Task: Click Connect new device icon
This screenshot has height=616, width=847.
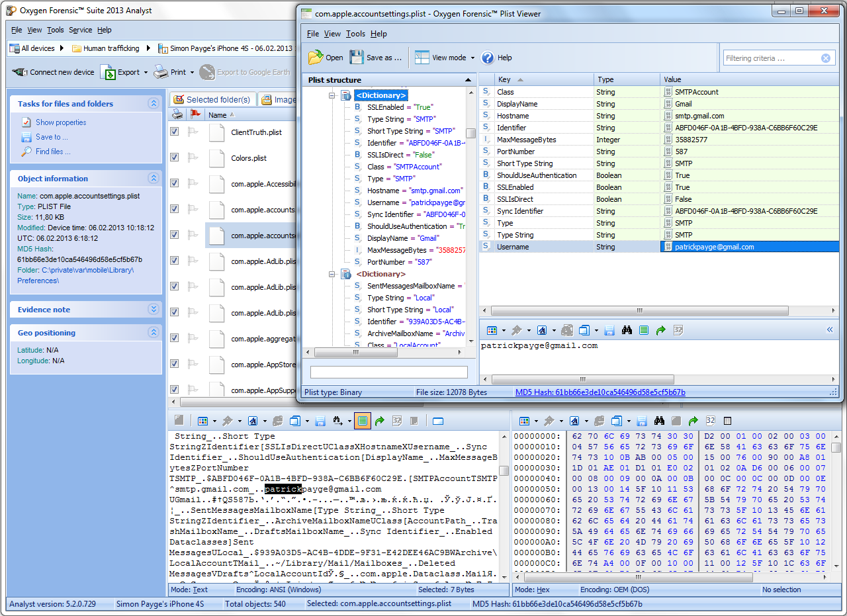Action: (x=19, y=72)
